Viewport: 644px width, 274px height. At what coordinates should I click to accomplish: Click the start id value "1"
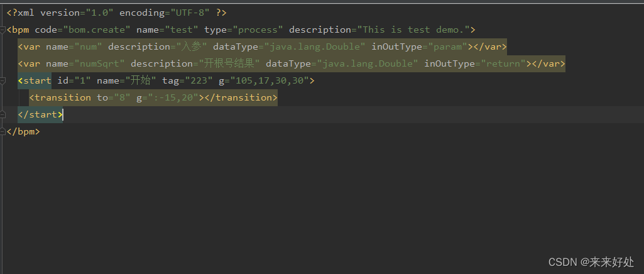point(82,80)
